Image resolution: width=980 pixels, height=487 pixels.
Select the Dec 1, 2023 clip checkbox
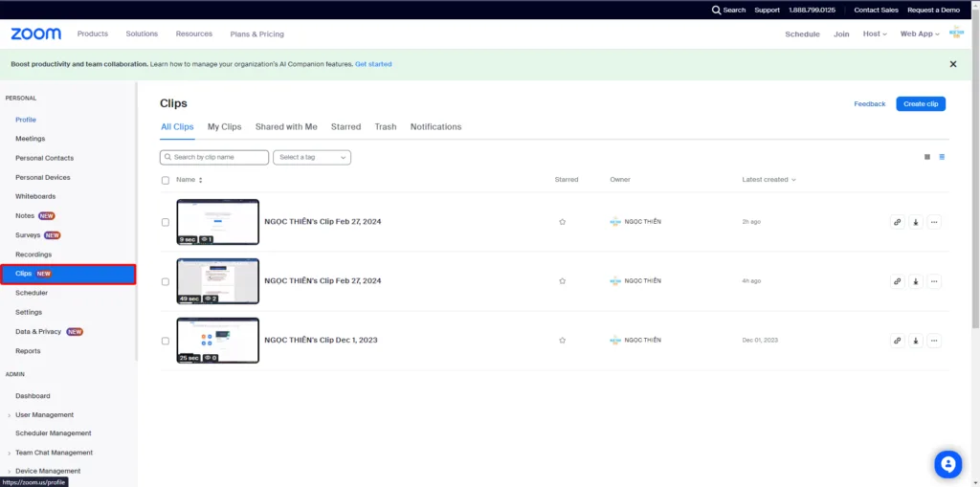[166, 341]
